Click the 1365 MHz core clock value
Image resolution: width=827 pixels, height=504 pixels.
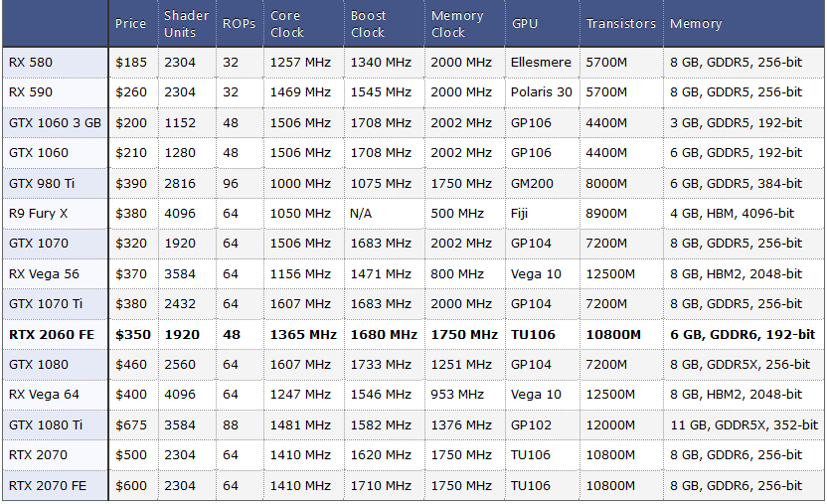(x=303, y=335)
